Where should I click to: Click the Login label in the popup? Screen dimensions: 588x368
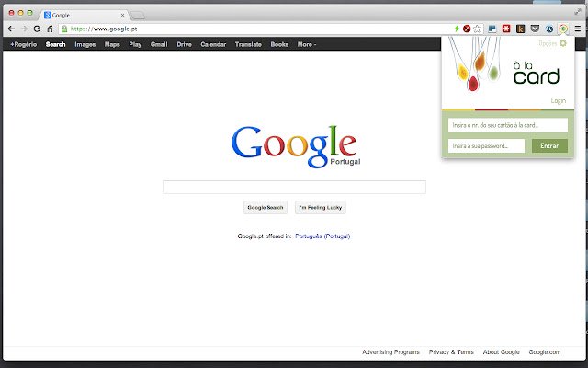tap(558, 100)
